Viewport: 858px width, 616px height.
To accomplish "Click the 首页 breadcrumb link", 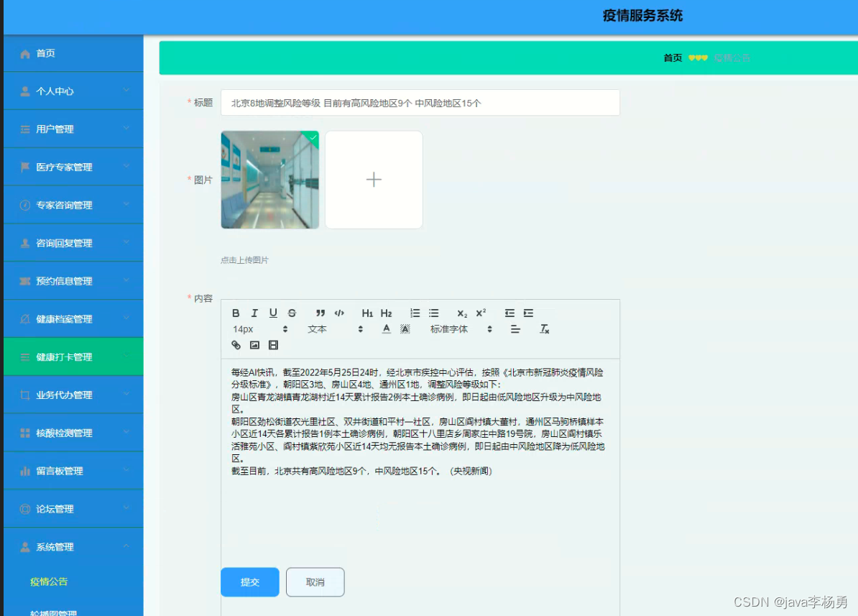I will (x=673, y=58).
